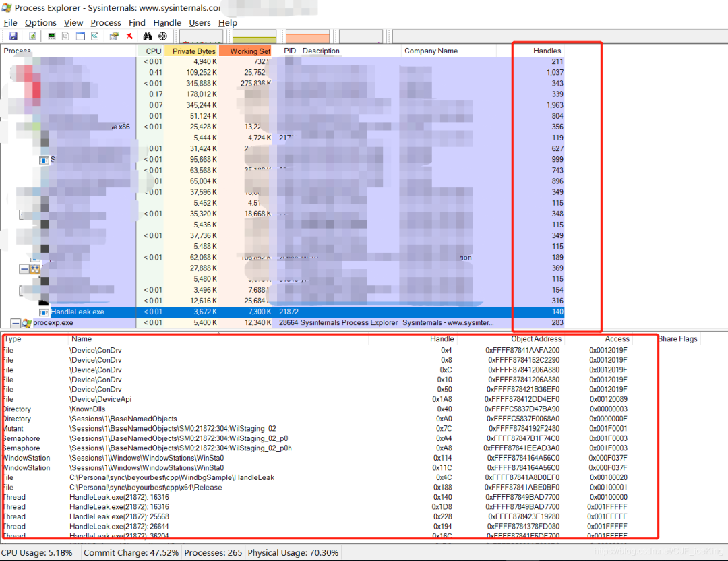This screenshot has height=561, width=728.
Task: Toggle Show Process Tree toolbar icon
Action: coord(66,36)
